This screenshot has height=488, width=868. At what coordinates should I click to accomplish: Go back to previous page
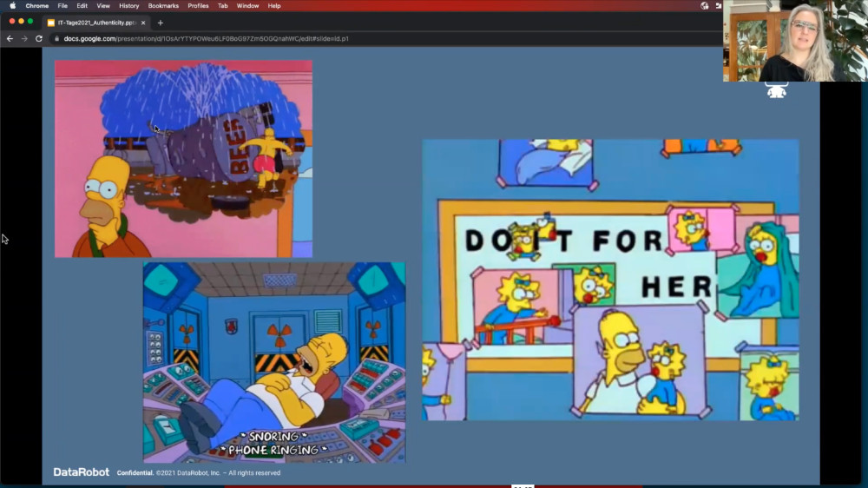[x=10, y=39]
